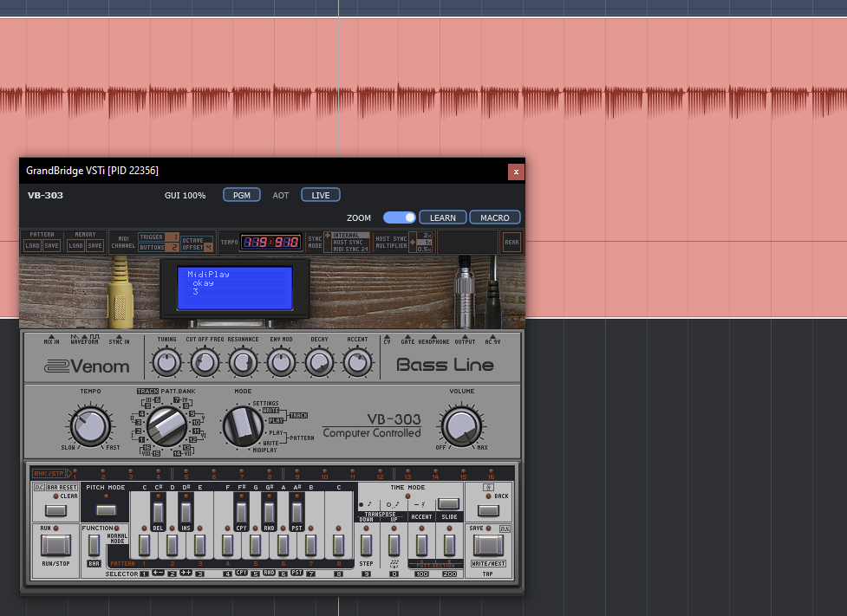Image resolution: width=847 pixels, height=616 pixels.
Task: Click the CUT OFF FREQ knob
Action: [x=205, y=363]
